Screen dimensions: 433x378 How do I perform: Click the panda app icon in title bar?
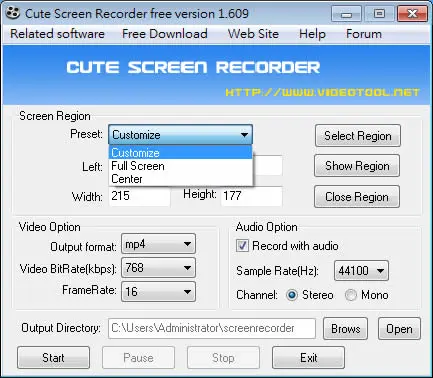pos(13,13)
